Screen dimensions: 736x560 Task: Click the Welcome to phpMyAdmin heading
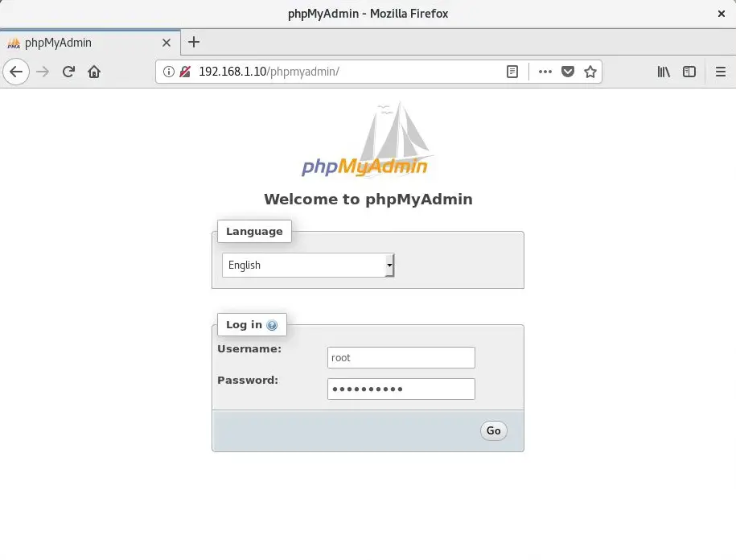tap(368, 199)
